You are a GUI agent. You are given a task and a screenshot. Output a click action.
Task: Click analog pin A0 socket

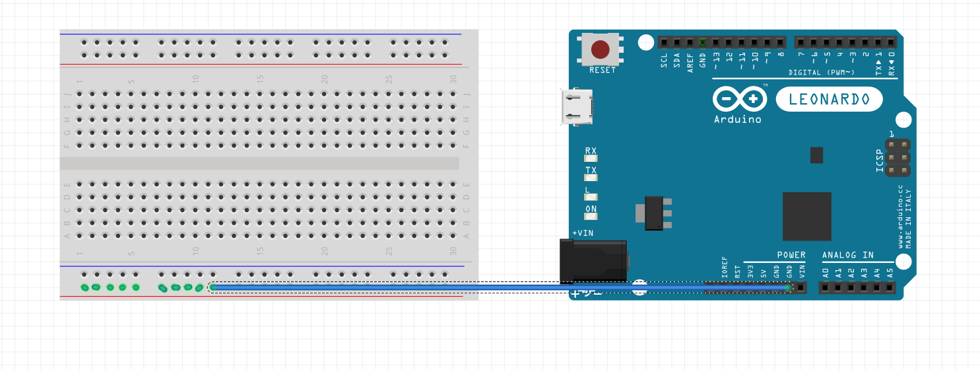826,287
